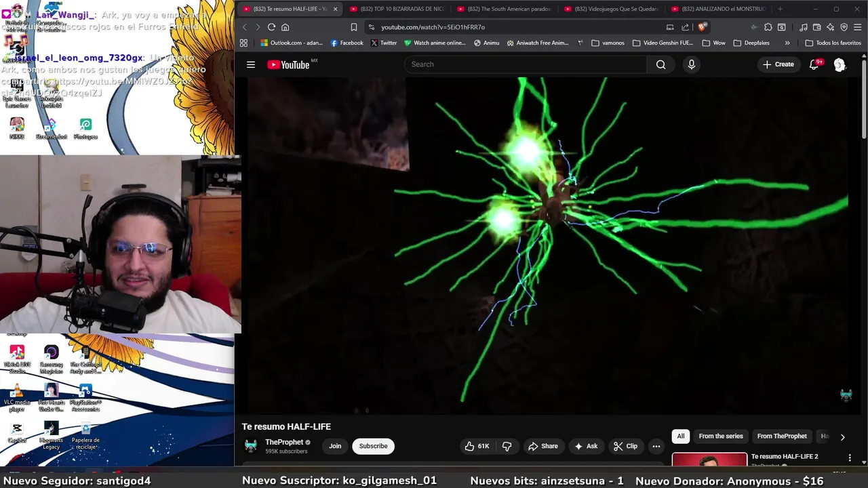This screenshot has height=488, width=868.
Task: Switch to TOP 10 BIZARRADAS tab
Action: [397, 9]
